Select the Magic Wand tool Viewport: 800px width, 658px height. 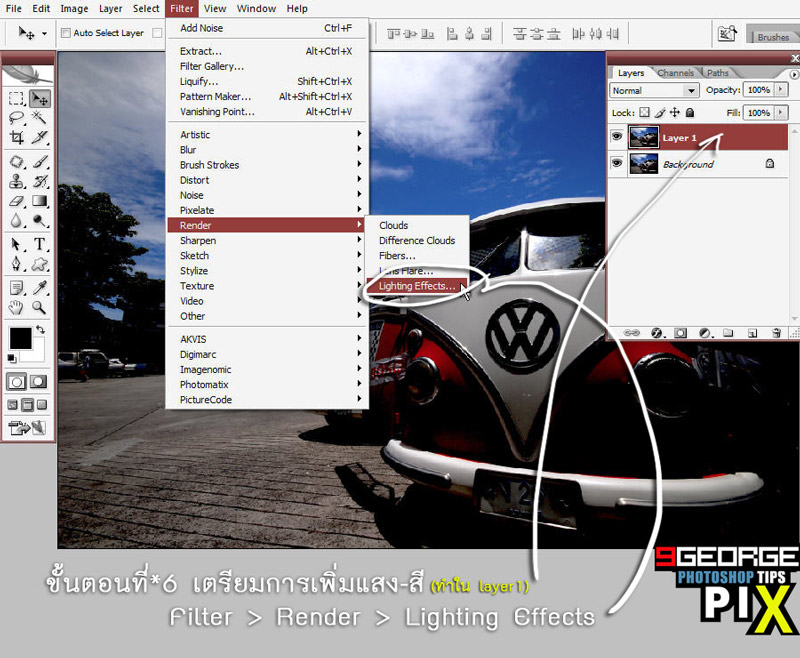39,118
